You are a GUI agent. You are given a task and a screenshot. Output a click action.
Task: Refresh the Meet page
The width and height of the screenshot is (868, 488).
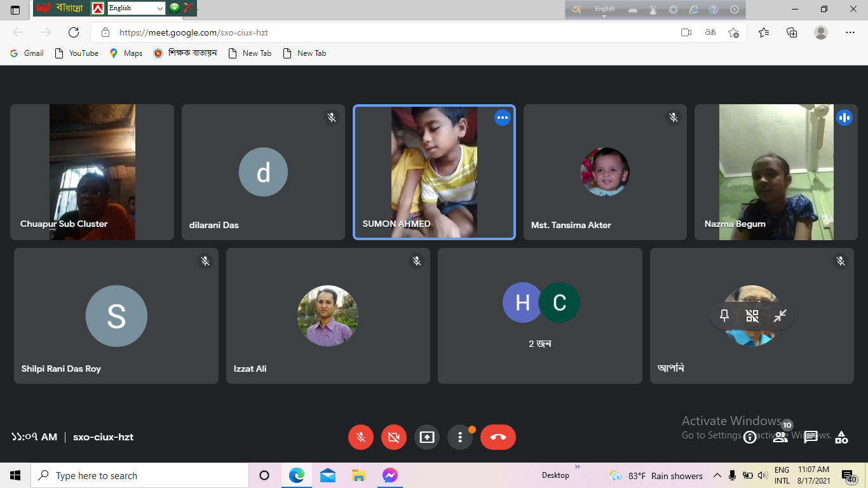pyautogui.click(x=74, y=32)
